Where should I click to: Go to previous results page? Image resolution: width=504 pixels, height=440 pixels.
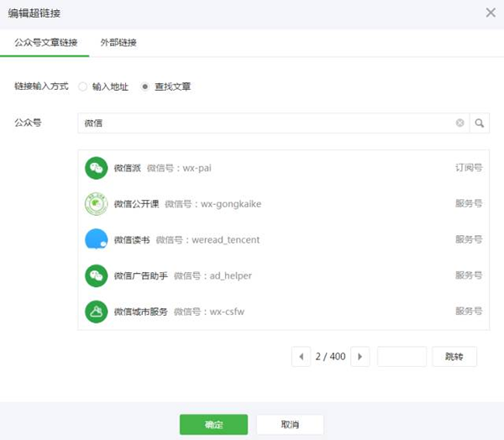302,357
